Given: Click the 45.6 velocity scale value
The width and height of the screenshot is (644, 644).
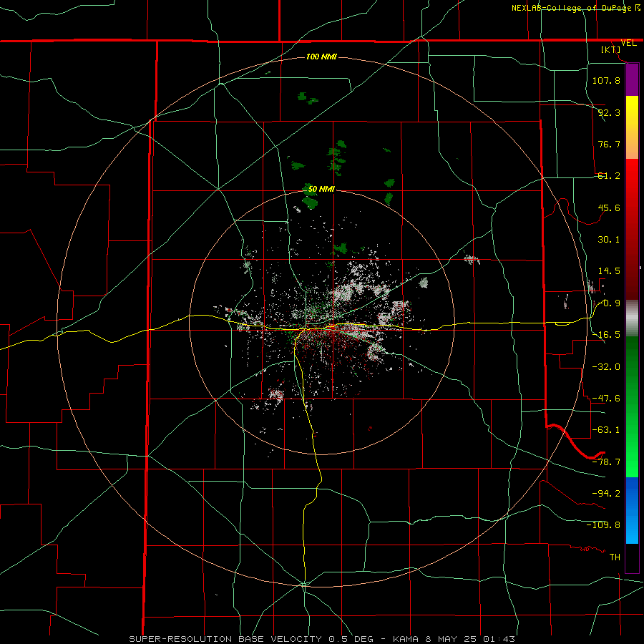Looking at the screenshot, I should (609, 208).
